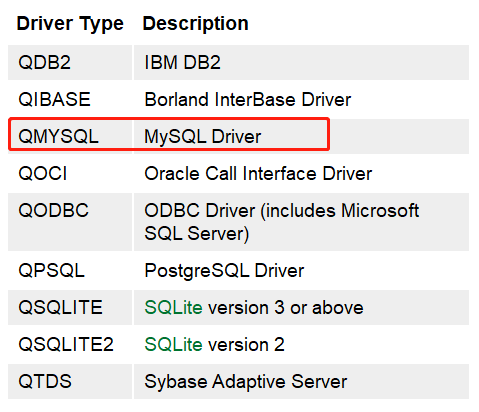Click Sybase Adaptive Server description

tap(246, 381)
